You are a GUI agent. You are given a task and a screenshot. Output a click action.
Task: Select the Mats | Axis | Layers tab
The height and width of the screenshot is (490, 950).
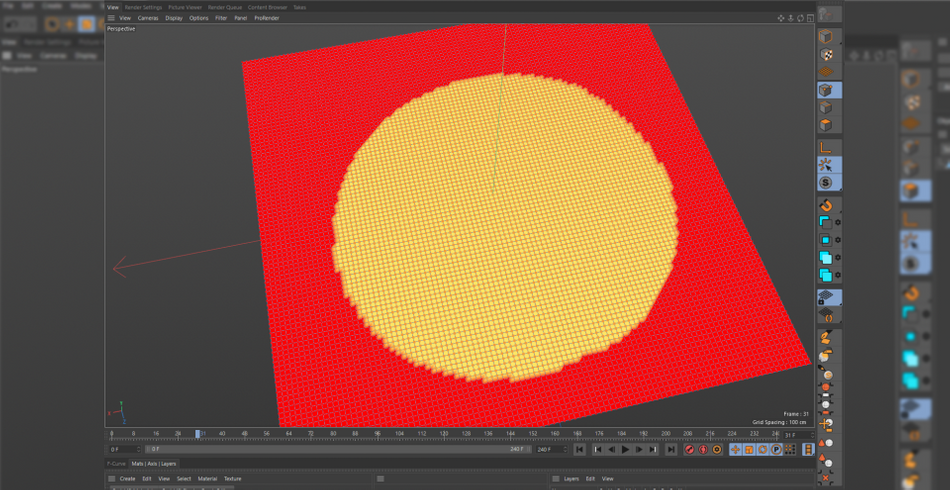click(153, 464)
